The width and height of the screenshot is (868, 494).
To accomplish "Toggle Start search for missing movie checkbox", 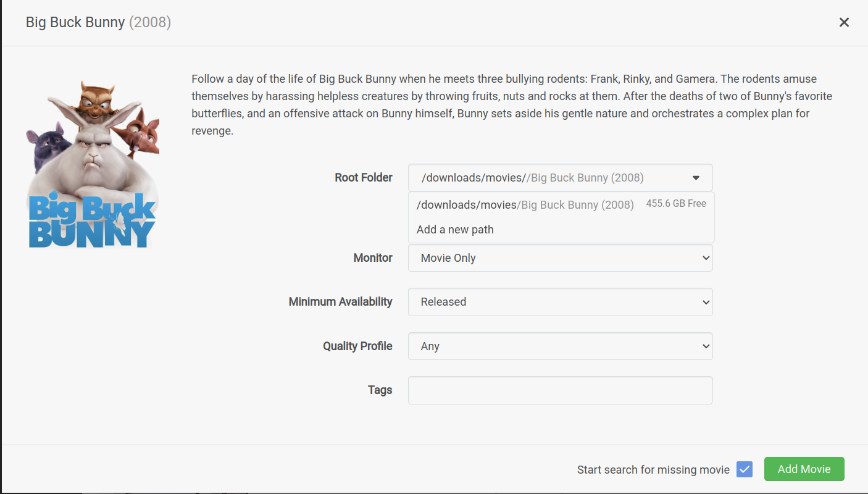I will [745, 469].
